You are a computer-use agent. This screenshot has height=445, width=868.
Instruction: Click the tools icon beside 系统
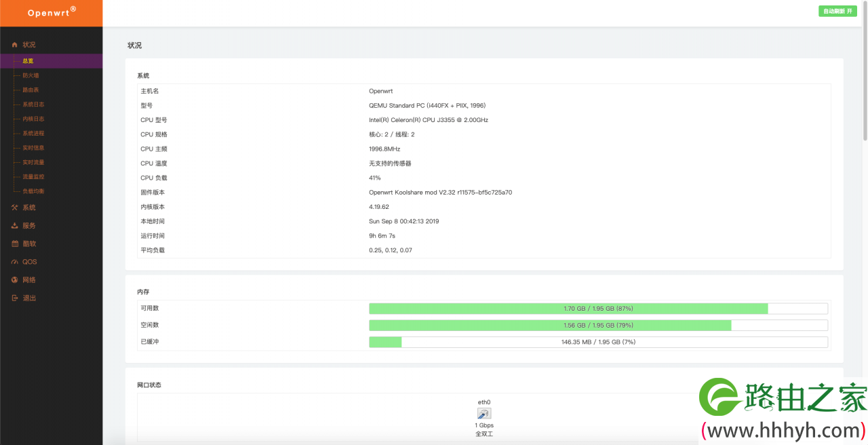tap(14, 208)
